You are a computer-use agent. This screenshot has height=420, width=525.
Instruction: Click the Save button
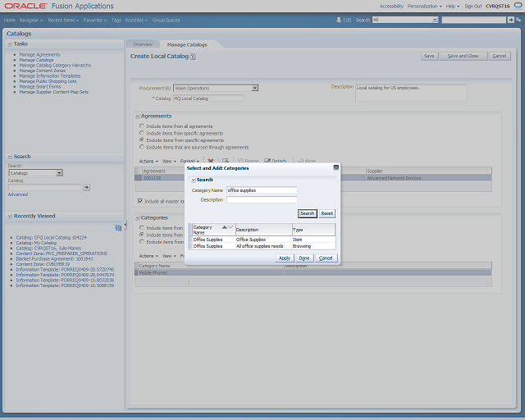point(429,56)
